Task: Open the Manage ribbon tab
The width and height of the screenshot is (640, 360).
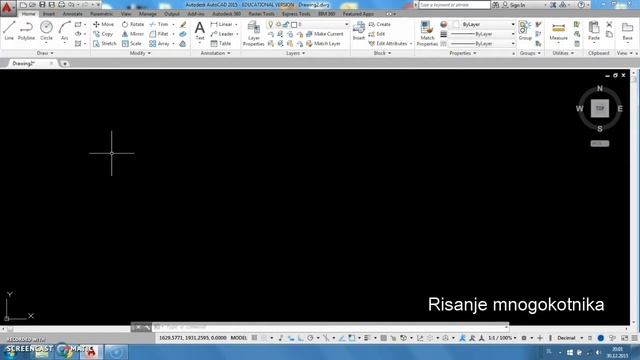Action: (147, 14)
